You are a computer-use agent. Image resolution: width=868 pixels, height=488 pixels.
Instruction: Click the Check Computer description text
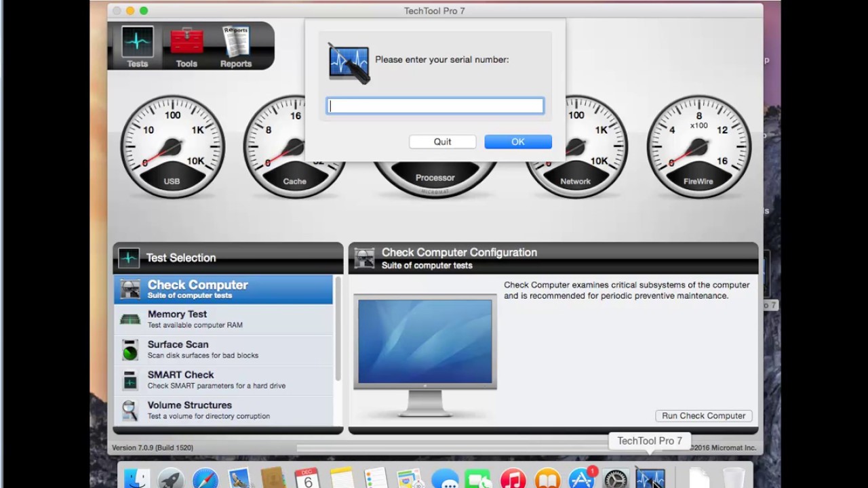point(627,290)
